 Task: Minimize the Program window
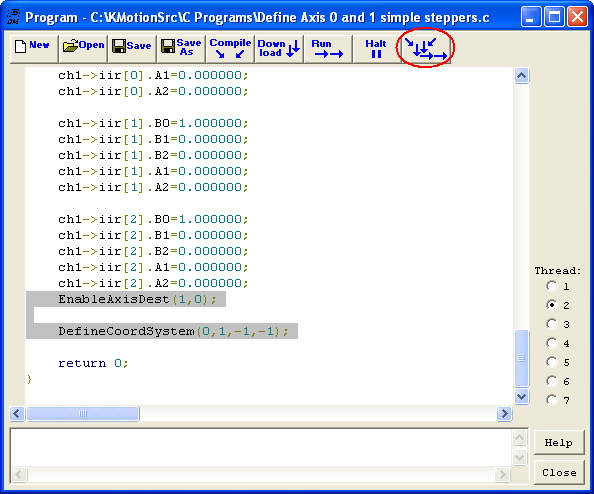(x=531, y=17)
